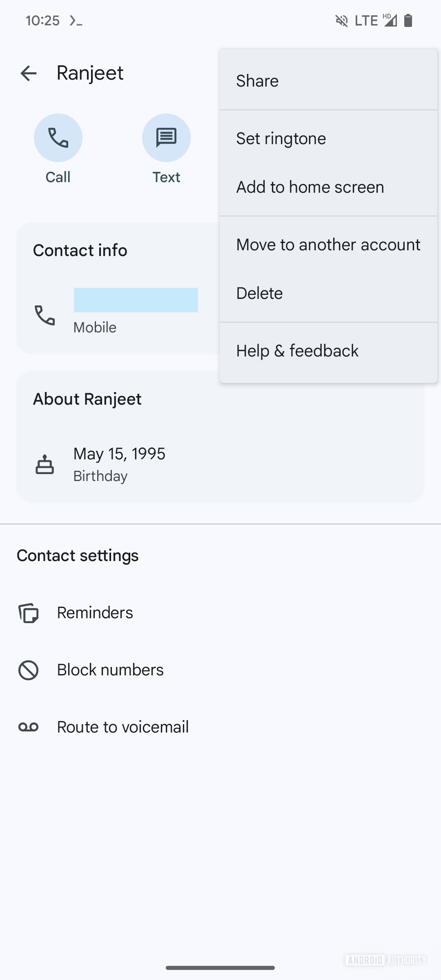Delete this contact from the menu
This screenshot has width=441, height=980.
click(x=259, y=293)
